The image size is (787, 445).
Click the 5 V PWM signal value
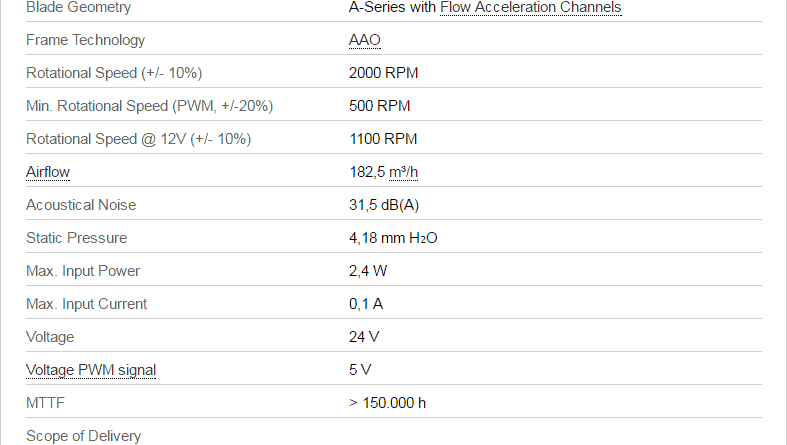tap(360, 370)
